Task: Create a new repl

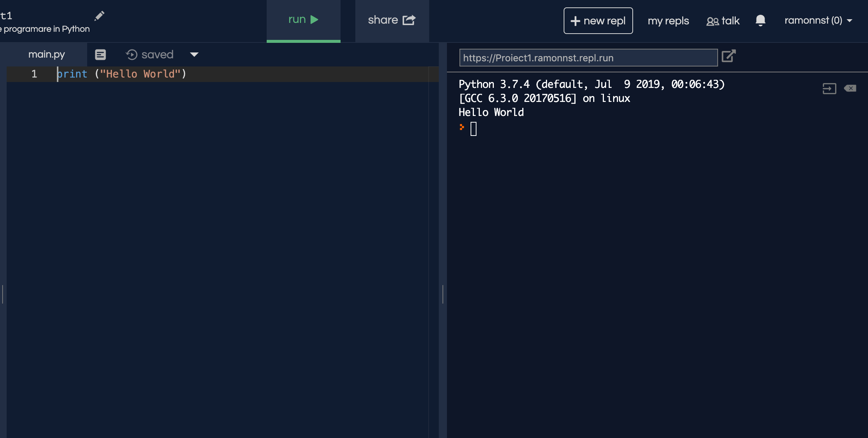Action: (598, 21)
